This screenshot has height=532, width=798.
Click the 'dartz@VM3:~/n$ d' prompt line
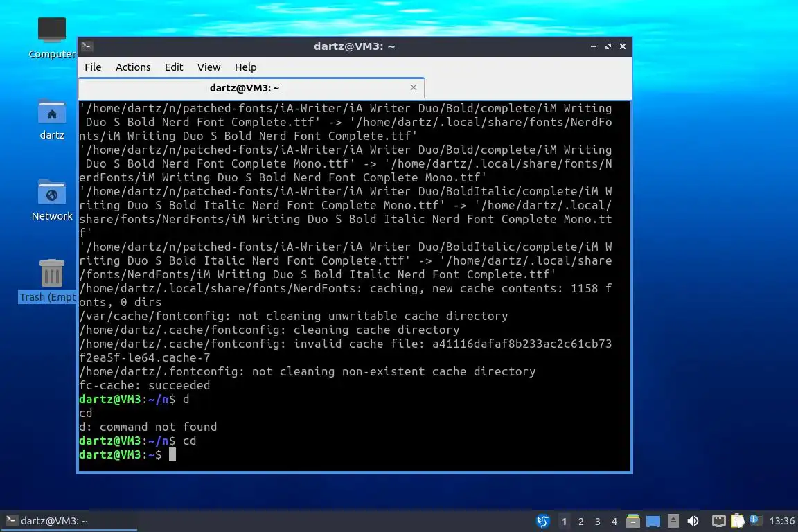(x=134, y=399)
